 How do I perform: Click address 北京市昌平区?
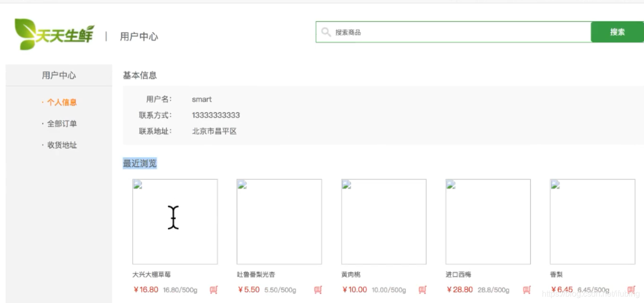[214, 131]
